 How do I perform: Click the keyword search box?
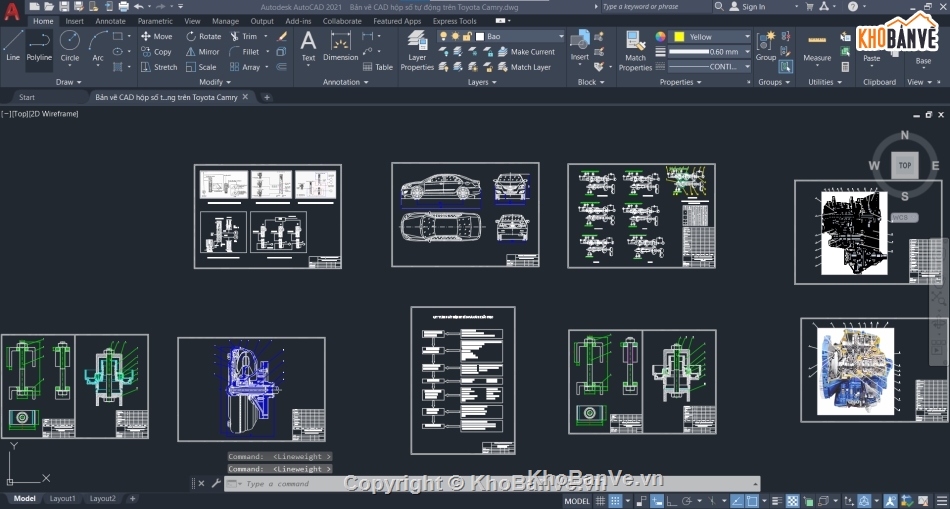click(656, 7)
